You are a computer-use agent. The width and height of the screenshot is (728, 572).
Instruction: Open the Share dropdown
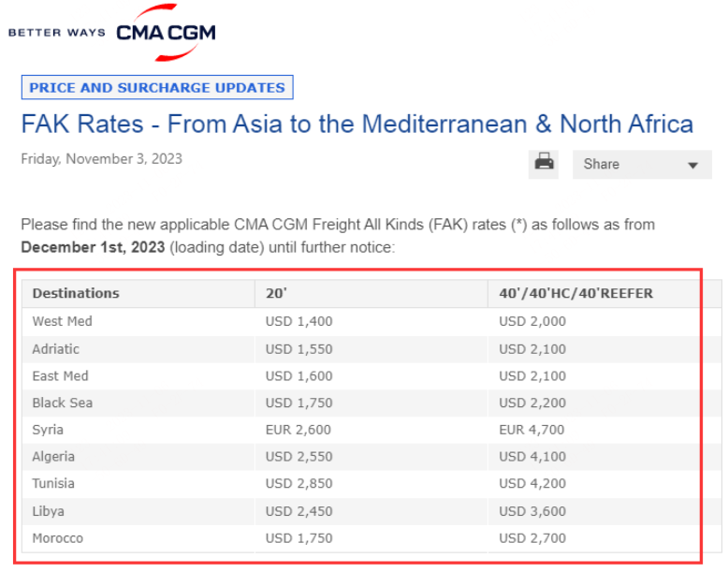(x=642, y=165)
